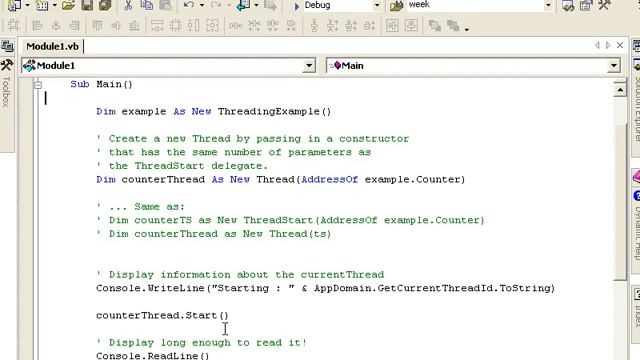
Task: Save the current file with Save icon
Action: tap(87, 5)
